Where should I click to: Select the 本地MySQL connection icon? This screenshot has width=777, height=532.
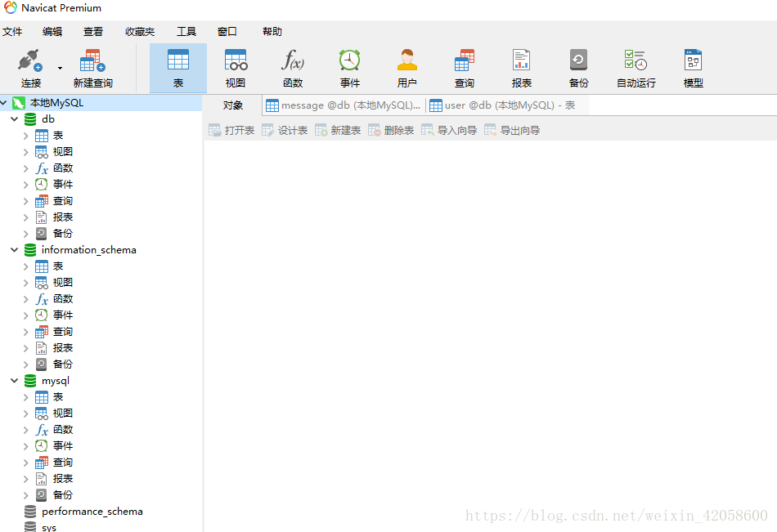[x=19, y=103]
